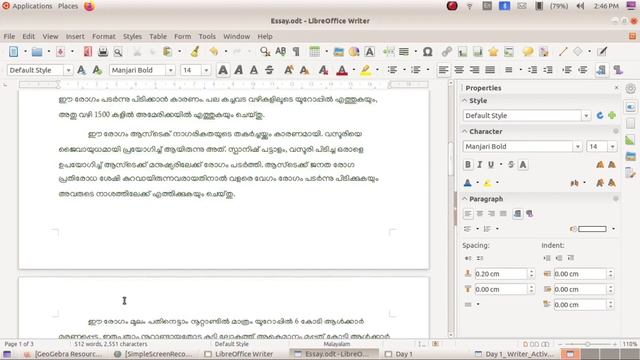Image resolution: width=640 pixels, height=360 pixels.
Task: Click the Bluetooth icon in system tray
Action: click(504, 6)
